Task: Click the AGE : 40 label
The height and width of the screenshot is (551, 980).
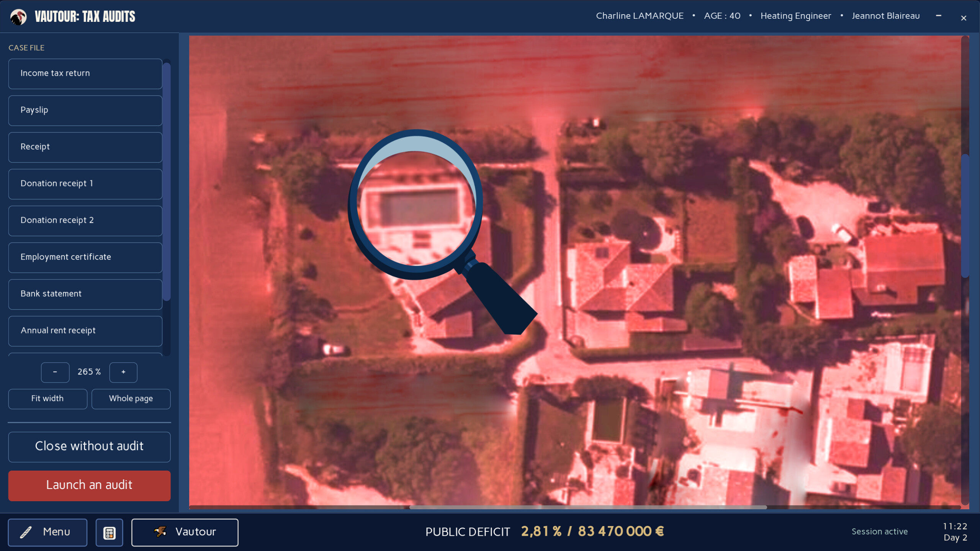Action: tap(722, 16)
